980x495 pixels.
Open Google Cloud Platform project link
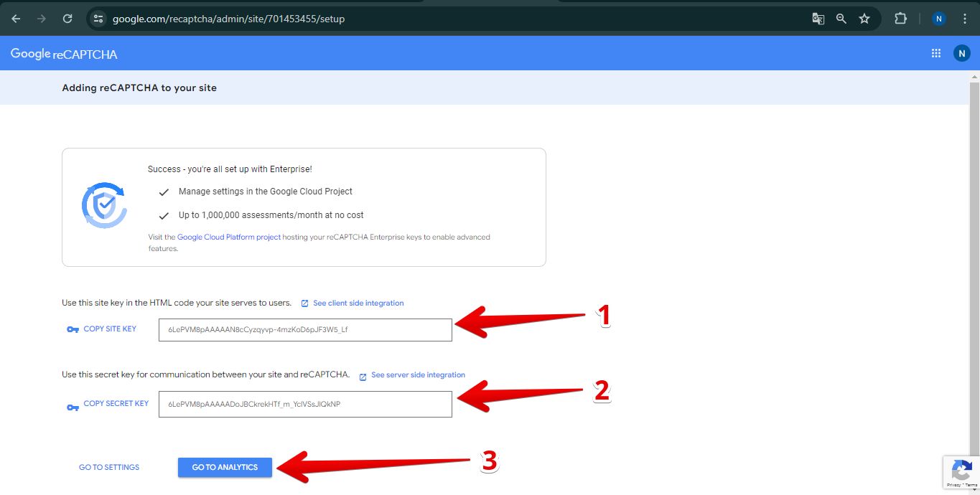coord(229,237)
